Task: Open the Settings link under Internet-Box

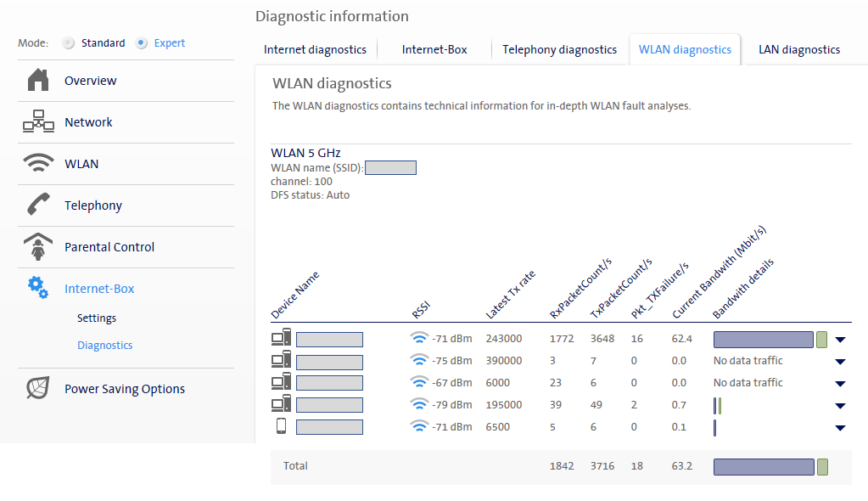Action: tap(96, 318)
